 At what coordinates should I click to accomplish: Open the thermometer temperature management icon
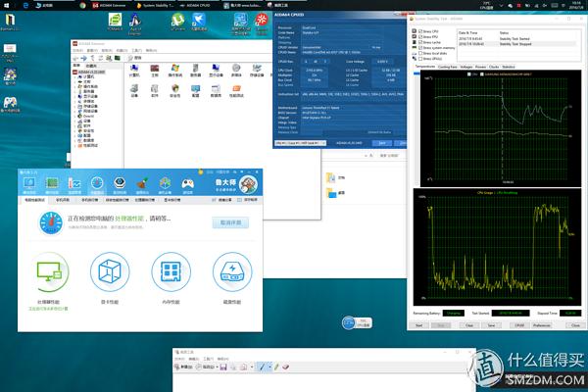tap(74, 184)
